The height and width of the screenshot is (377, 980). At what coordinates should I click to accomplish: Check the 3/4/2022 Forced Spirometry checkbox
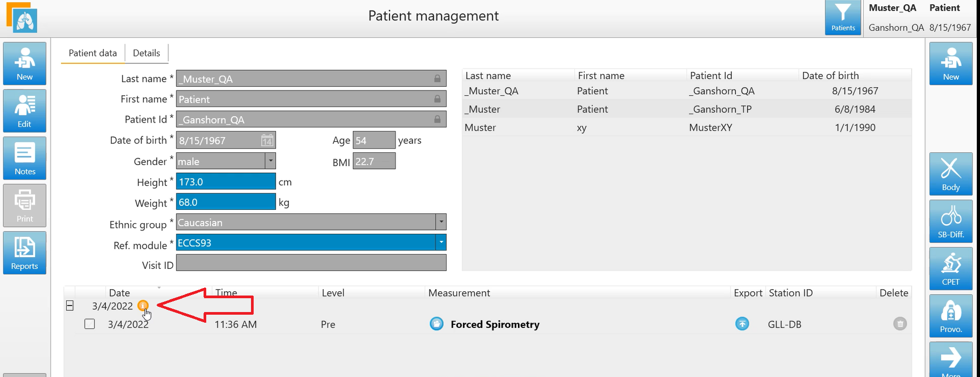click(x=90, y=324)
